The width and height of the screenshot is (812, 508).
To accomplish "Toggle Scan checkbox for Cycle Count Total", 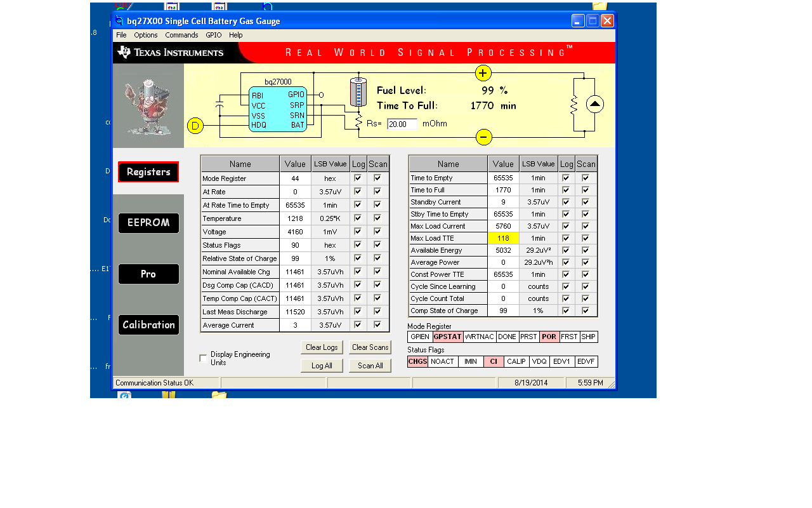I will (x=586, y=298).
